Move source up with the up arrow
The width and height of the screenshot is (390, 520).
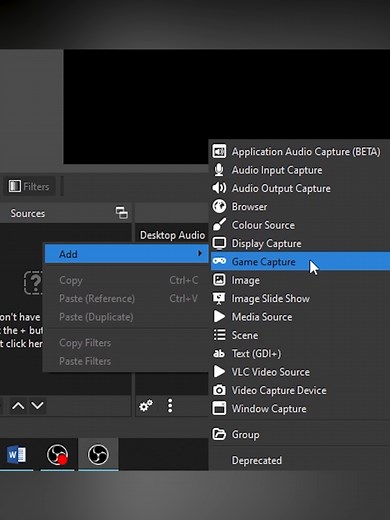click(x=18, y=406)
